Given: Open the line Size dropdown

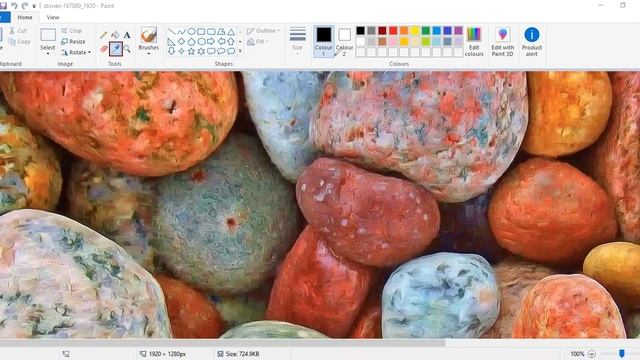Looking at the screenshot, I should pos(298,41).
